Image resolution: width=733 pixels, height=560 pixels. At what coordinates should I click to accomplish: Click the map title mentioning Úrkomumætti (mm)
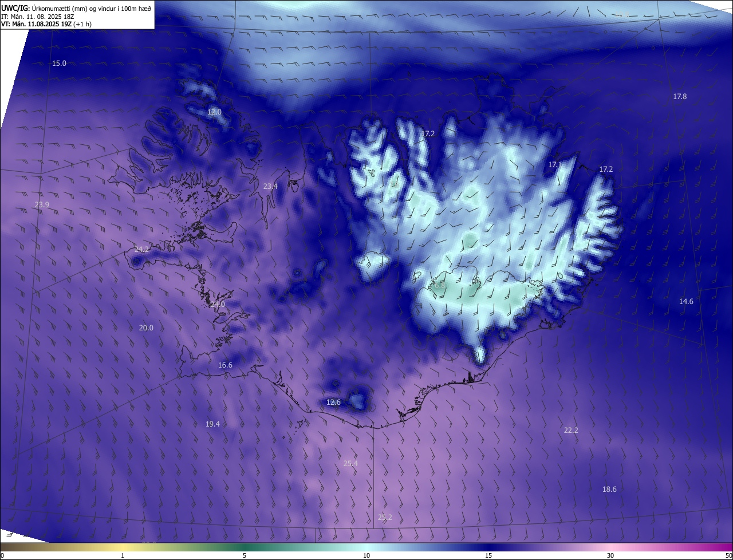(x=76, y=8)
